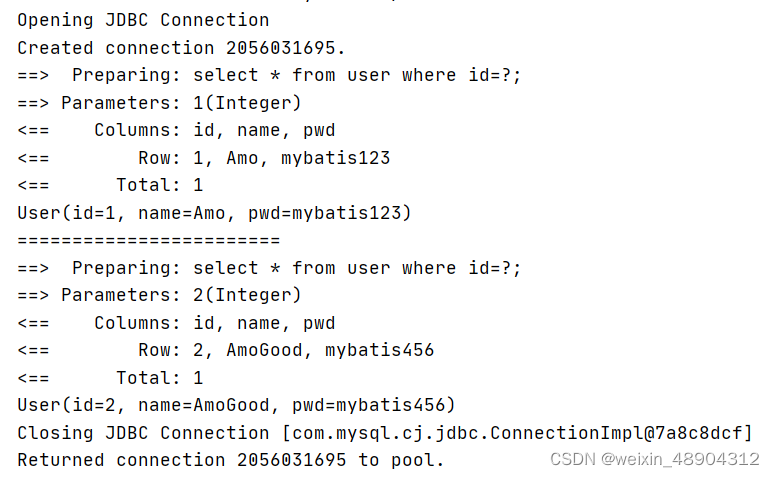Click the "Returned connection 2056031695 to pool." line
The image size is (774, 477).
click(230, 460)
